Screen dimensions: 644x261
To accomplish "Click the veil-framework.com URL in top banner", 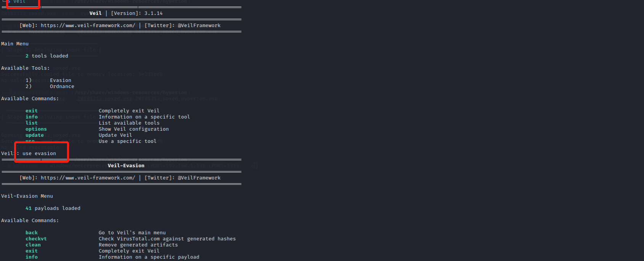I will (88, 26).
